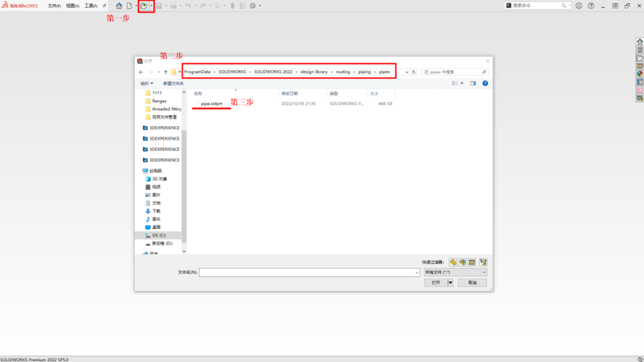Open the 文件 menu
Viewport: 644px width, 362px height.
pyautogui.click(x=54, y=6)
